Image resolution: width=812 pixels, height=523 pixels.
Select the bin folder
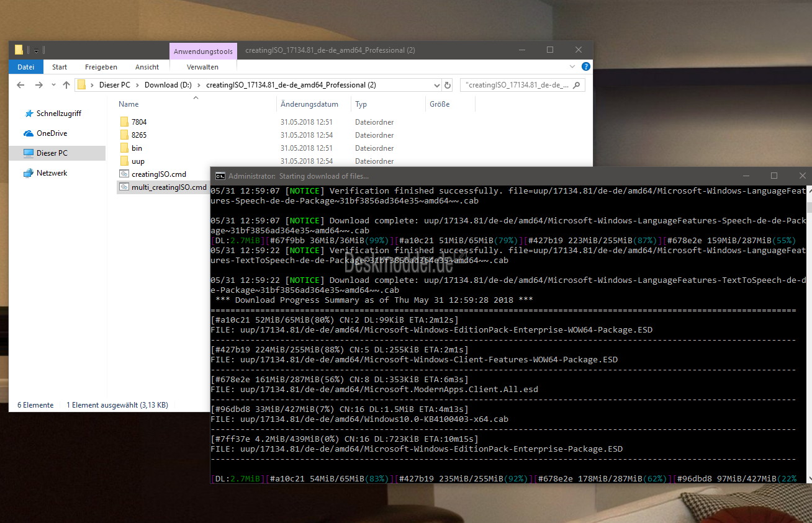(x=137, y=148)
